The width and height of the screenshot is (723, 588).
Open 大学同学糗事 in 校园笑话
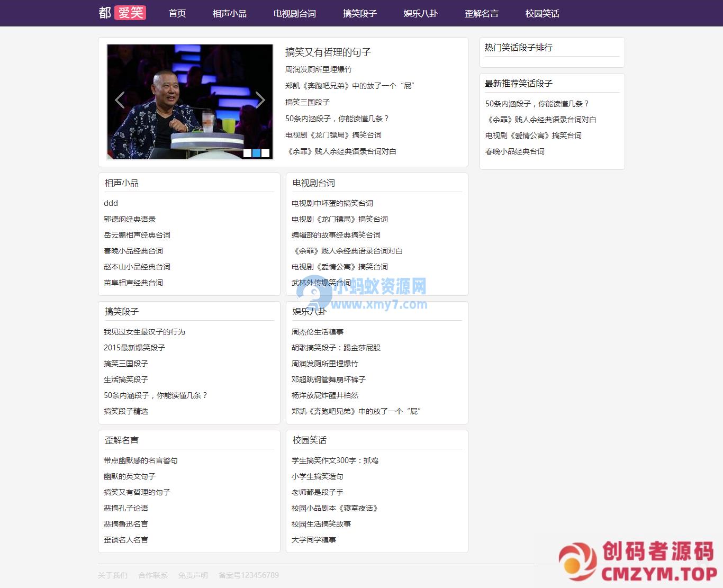tap(313, 540)
